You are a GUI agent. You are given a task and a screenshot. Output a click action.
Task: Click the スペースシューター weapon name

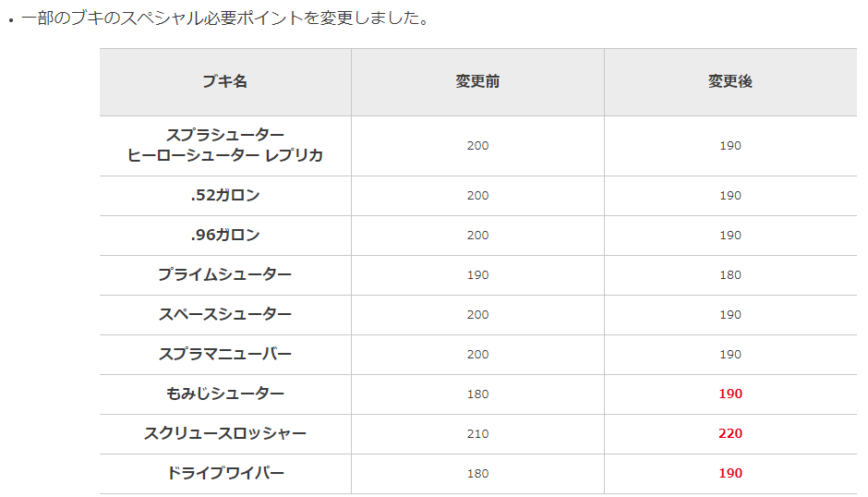[224, 315]
